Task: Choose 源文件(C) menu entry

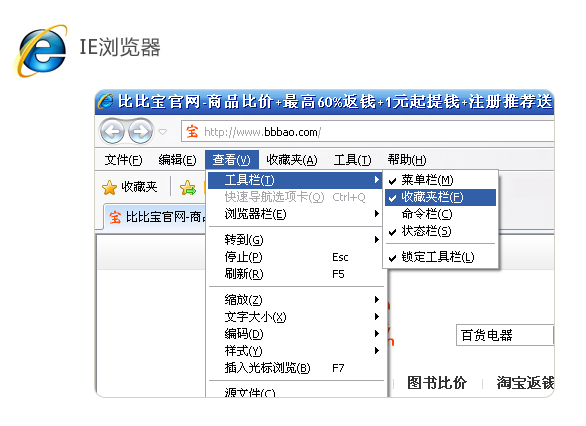Action: pyautogui.click(x=294, y=392)
